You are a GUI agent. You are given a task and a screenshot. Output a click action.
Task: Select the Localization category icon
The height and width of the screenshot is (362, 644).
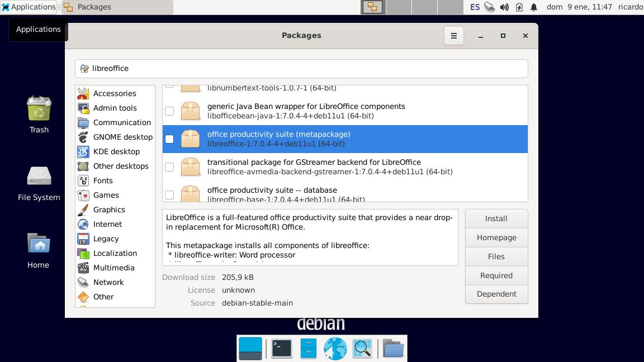click(83, 253)
